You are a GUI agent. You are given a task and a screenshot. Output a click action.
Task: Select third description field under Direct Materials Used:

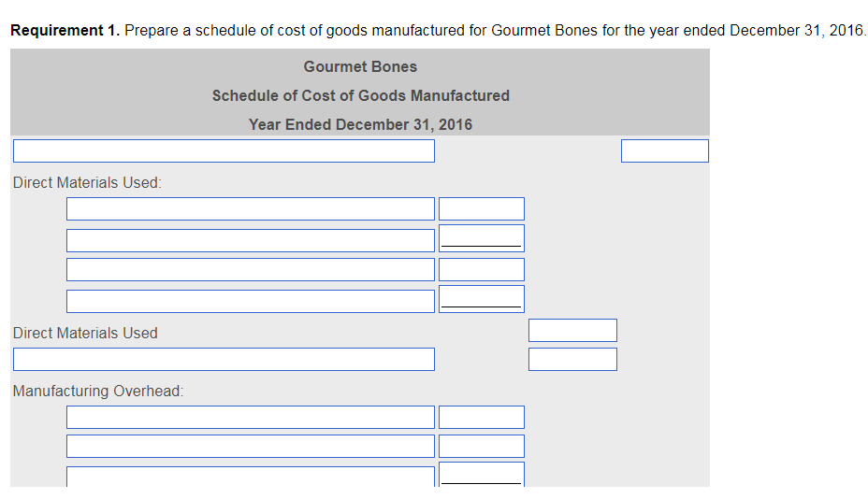click(x=250, y=270)
